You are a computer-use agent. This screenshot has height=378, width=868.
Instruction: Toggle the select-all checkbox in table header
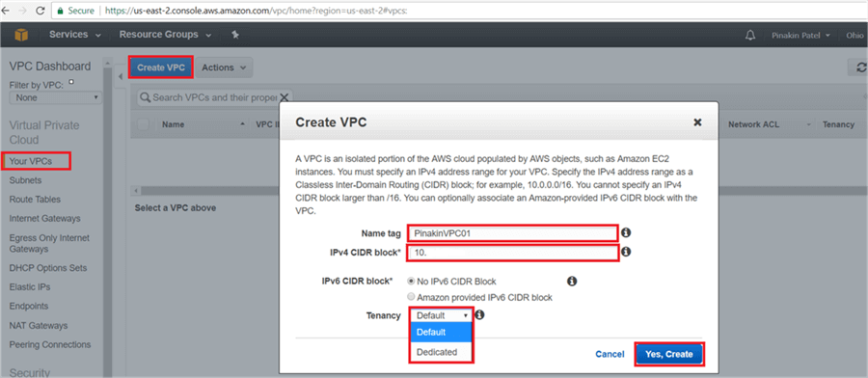coord(143,124)
